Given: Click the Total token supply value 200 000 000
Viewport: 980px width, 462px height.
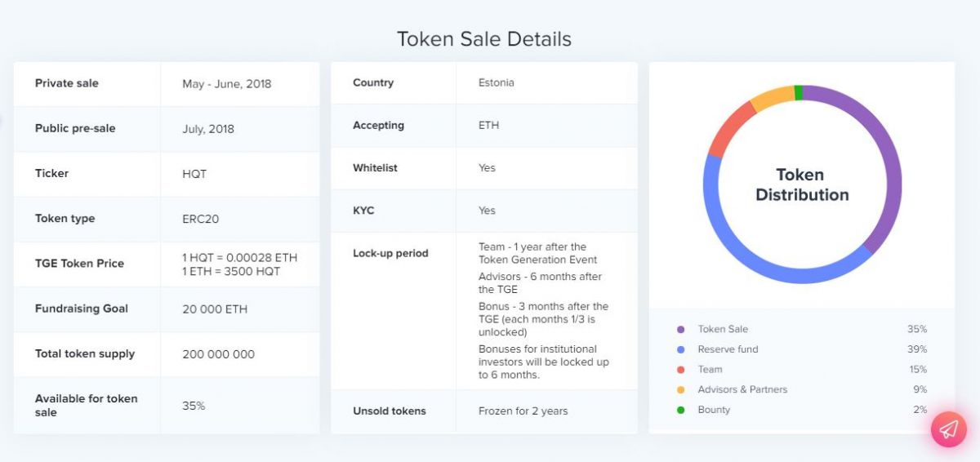Looking at the screenshot, I should click(x=218, y=354).
